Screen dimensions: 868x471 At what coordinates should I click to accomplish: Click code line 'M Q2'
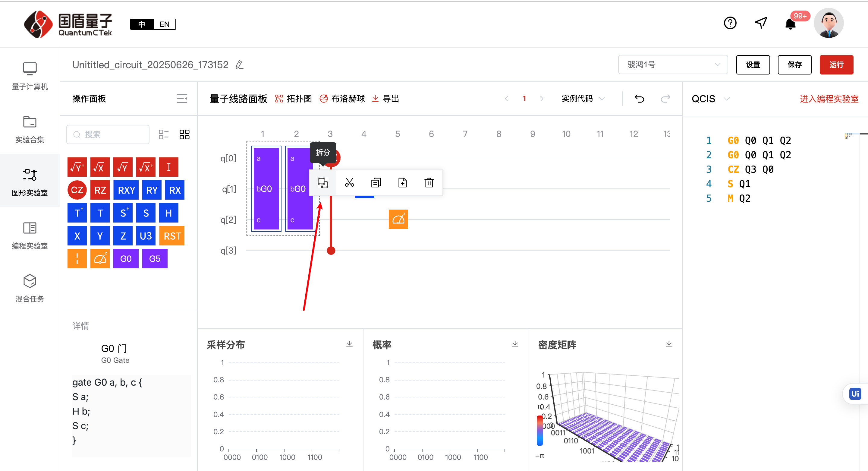tap(739, 198)
